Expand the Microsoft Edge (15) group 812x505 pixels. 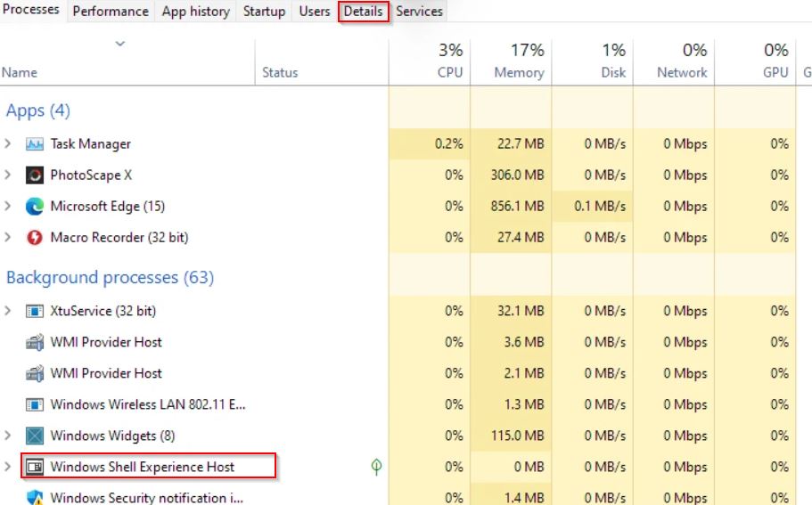[8, 206]
